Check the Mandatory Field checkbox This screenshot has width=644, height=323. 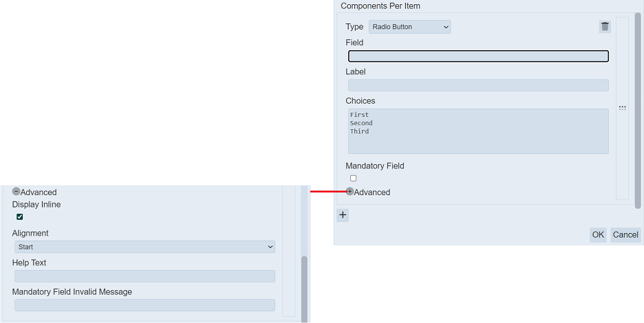click(x=353, y=179)
